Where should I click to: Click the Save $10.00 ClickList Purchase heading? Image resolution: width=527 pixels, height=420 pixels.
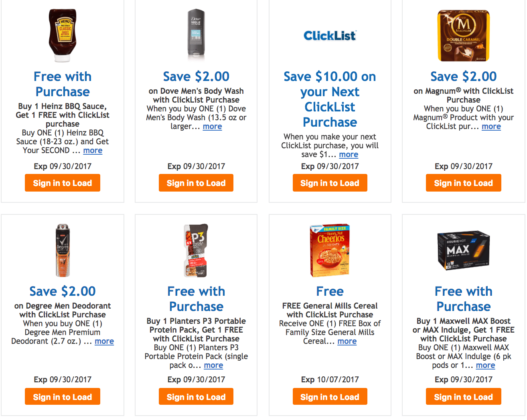tap(330, 99)
